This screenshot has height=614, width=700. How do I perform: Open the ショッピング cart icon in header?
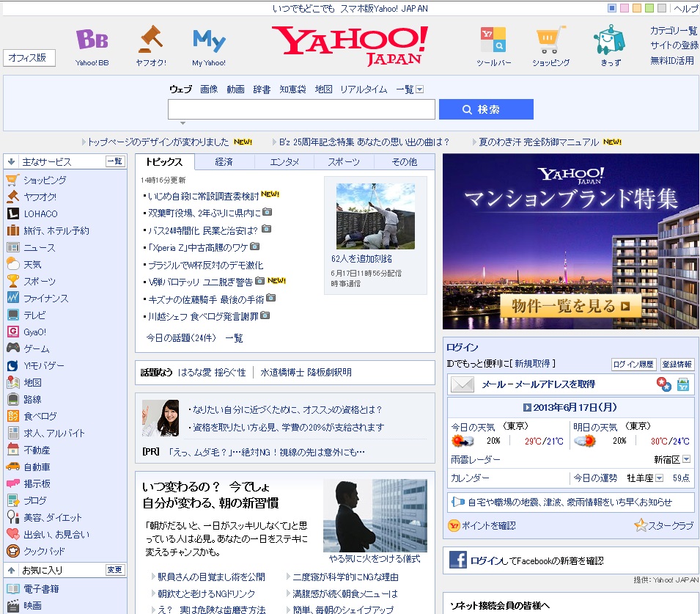[x=550, y=40]
